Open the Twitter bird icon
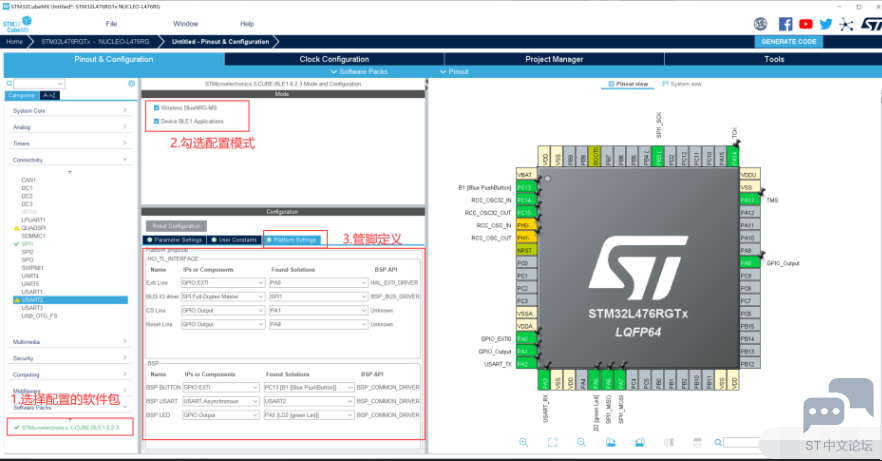Image resolution: width=882 pixels, height=461 pixels. tap(826, 24)
